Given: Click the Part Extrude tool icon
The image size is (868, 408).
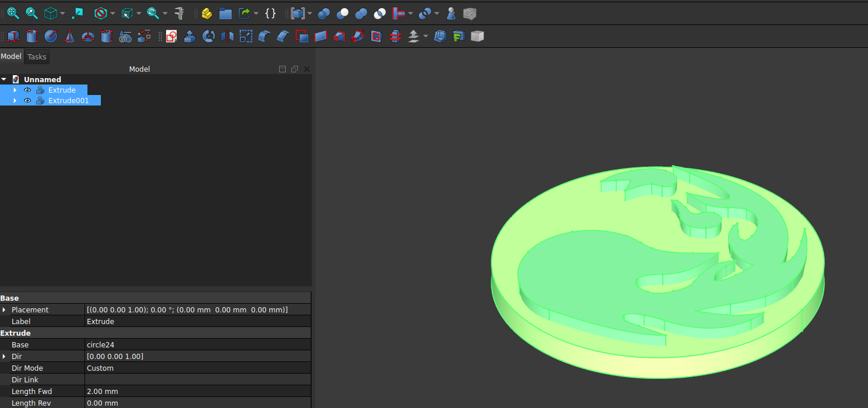Looking at the screenshot, I should coord(189,37).
